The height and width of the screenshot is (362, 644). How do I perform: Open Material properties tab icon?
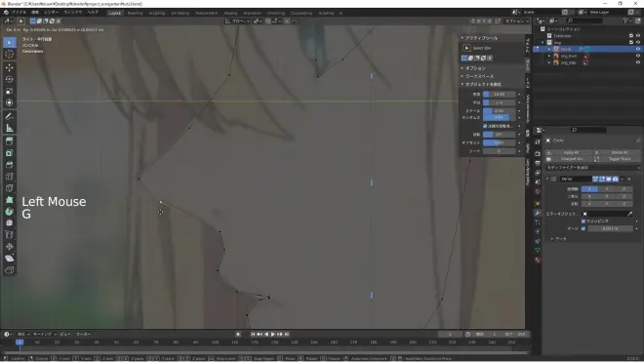click(x=538, y=261)
